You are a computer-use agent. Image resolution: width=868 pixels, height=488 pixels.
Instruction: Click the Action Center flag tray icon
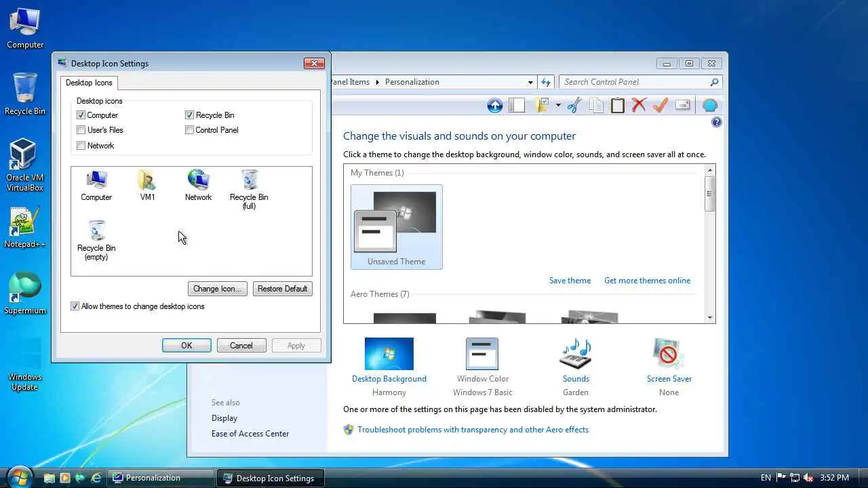point(781,478)
